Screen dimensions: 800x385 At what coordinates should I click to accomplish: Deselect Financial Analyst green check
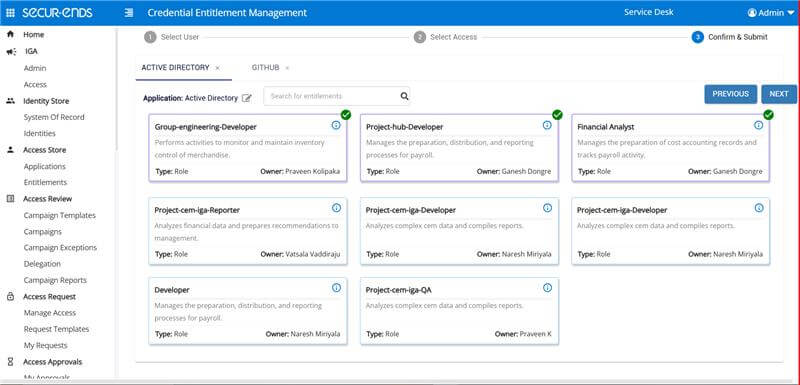pyautogui.click(x=768, y=115)
